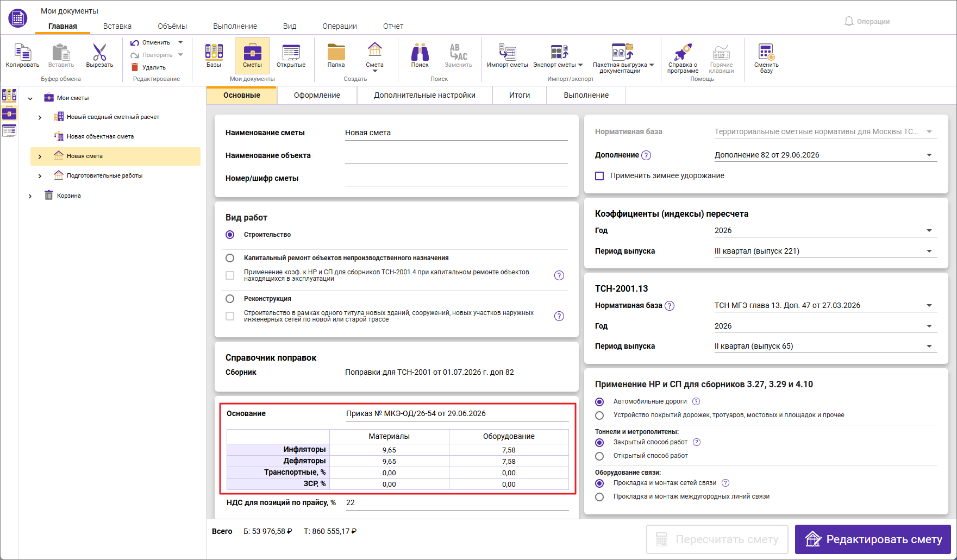Select Закрытый способ работ option

coord(599,443)
